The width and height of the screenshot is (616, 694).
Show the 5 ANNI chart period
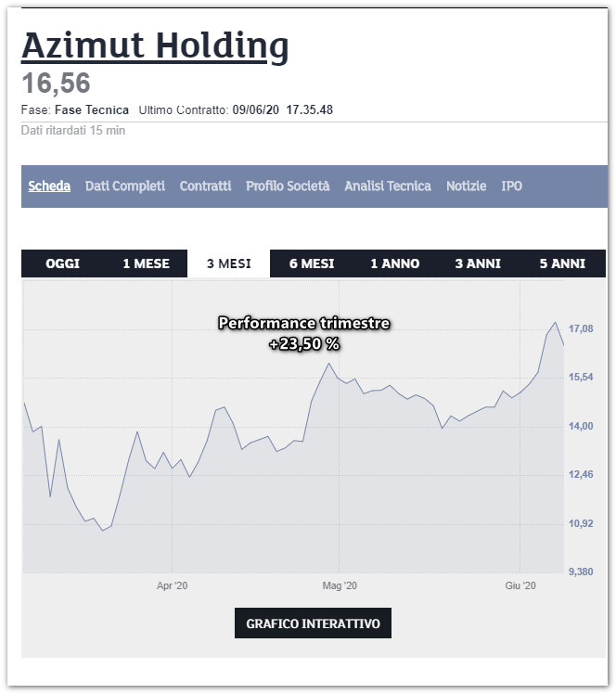click(562, 263)
